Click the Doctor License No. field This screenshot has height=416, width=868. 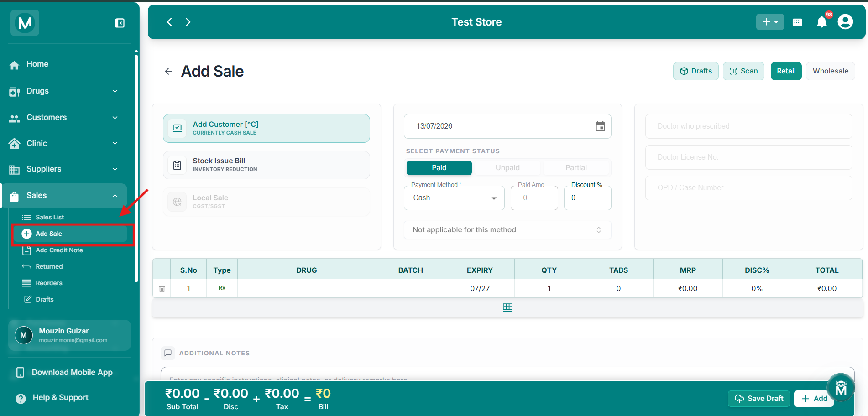(748, 157)
